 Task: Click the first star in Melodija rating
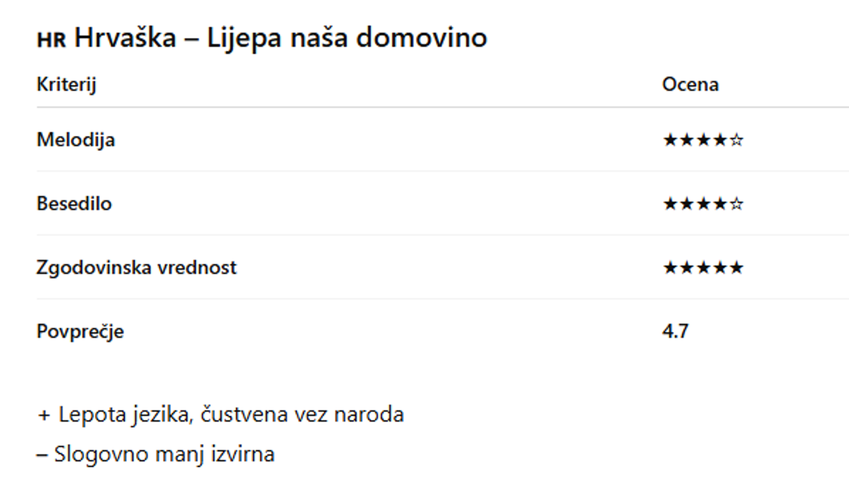[x=670, y=141]
